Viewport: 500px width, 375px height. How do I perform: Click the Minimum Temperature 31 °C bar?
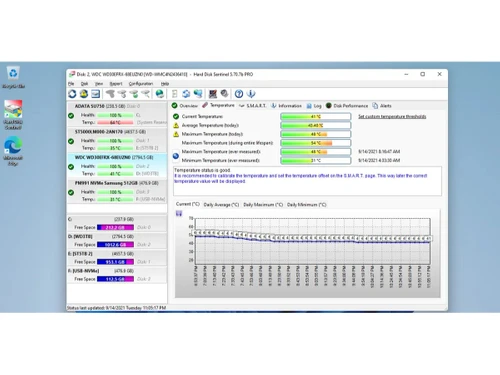point(316,160)
